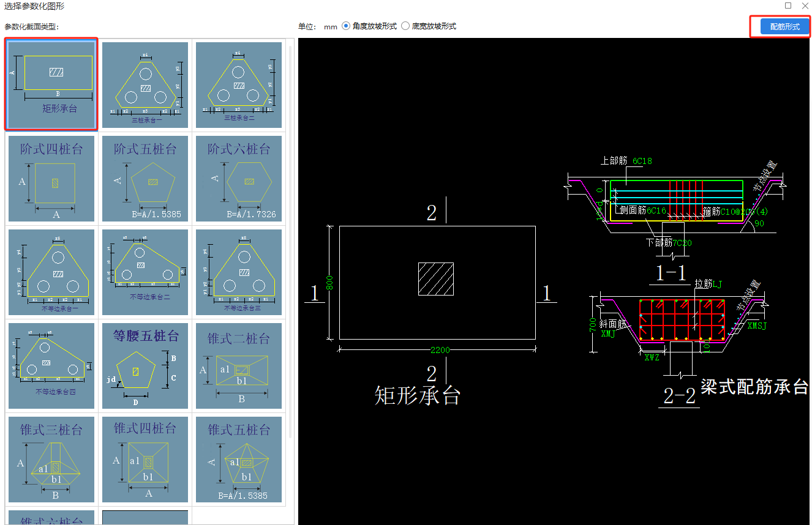Select the 锥式三桩台 thumbnail
Viewport: 812px width, 525px height.
point(51,459)
